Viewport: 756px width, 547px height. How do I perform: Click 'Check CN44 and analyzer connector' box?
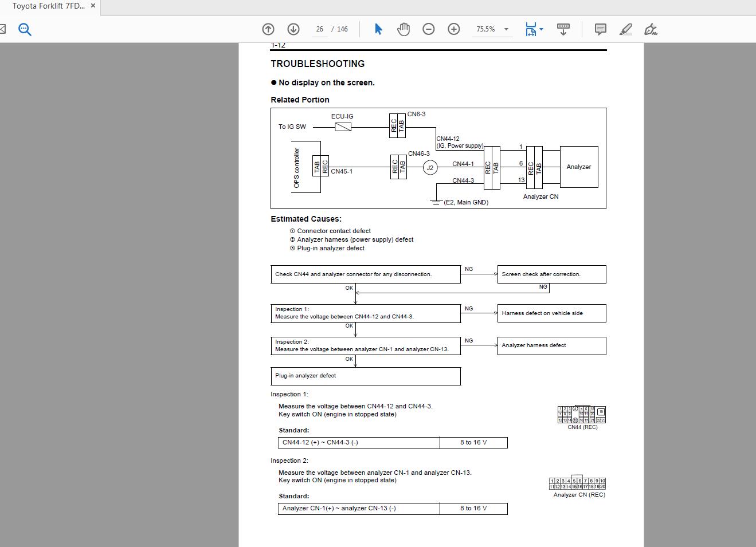(366, 274)
